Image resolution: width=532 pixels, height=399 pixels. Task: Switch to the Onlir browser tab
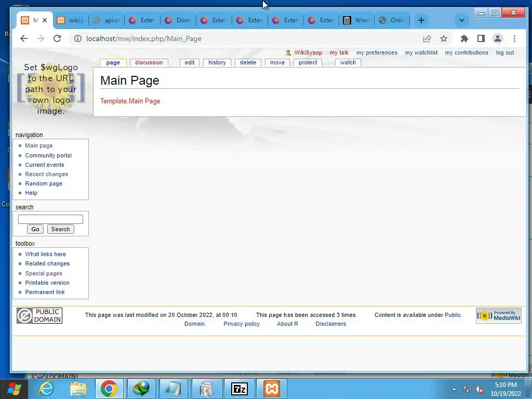pyautogui.click(x=392, y=20)
